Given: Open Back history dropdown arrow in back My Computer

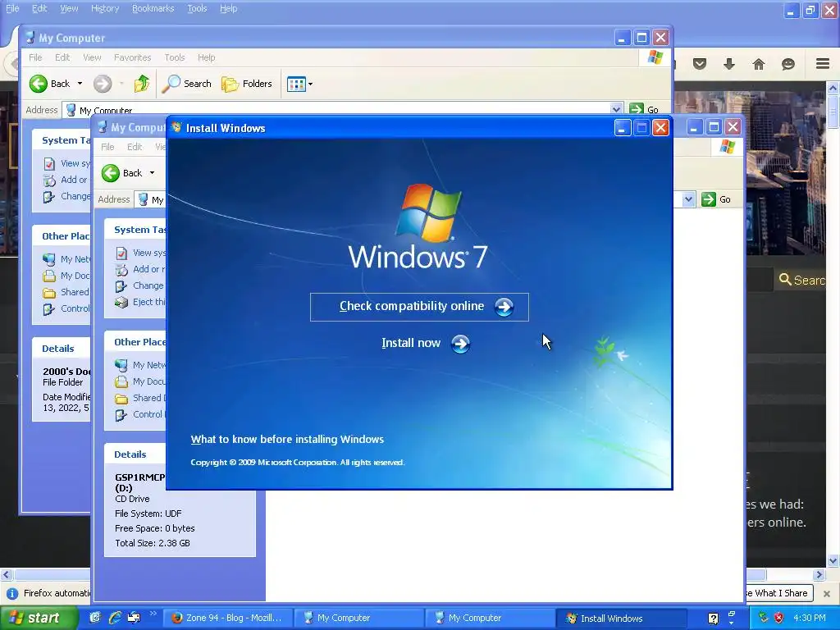Looking at the screenshot, I should point(80,84).
